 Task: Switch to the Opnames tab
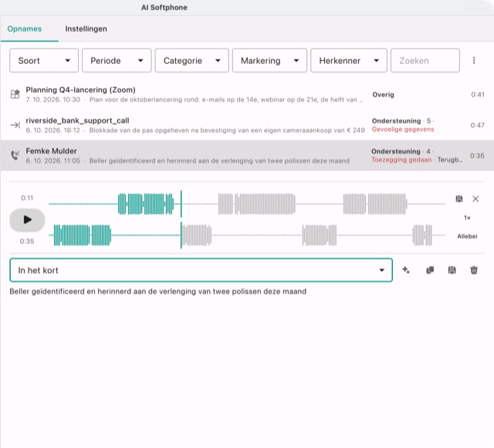tap(25, 29)
